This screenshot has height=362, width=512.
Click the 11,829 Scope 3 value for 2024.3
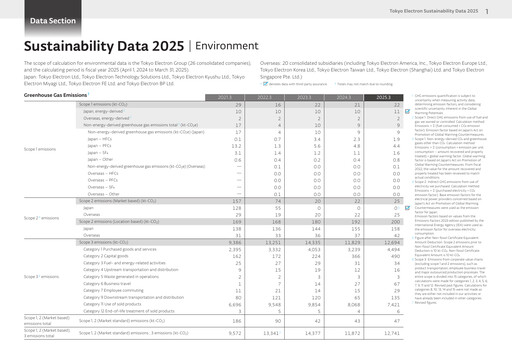(352, 242)
